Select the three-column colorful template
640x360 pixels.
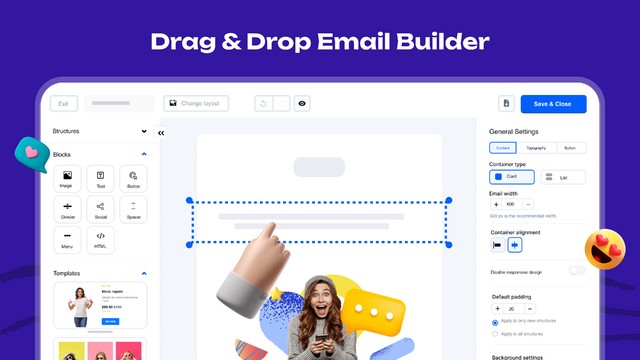coord(100,349)
